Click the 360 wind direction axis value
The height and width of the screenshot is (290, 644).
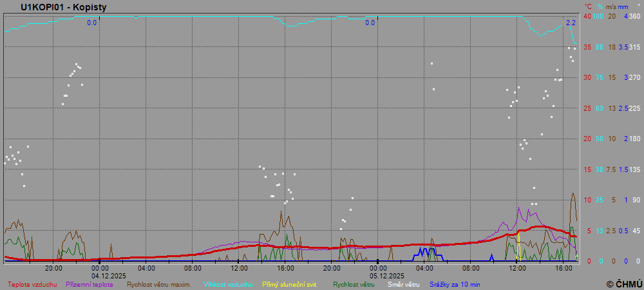(x=634, y=16)
